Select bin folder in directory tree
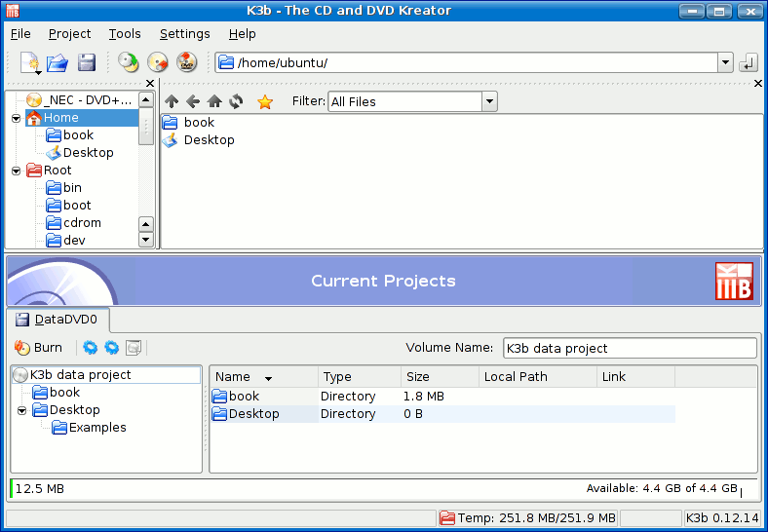Viewport: 768px width, 532px height. pyautogui.click(x=63, y=188)
